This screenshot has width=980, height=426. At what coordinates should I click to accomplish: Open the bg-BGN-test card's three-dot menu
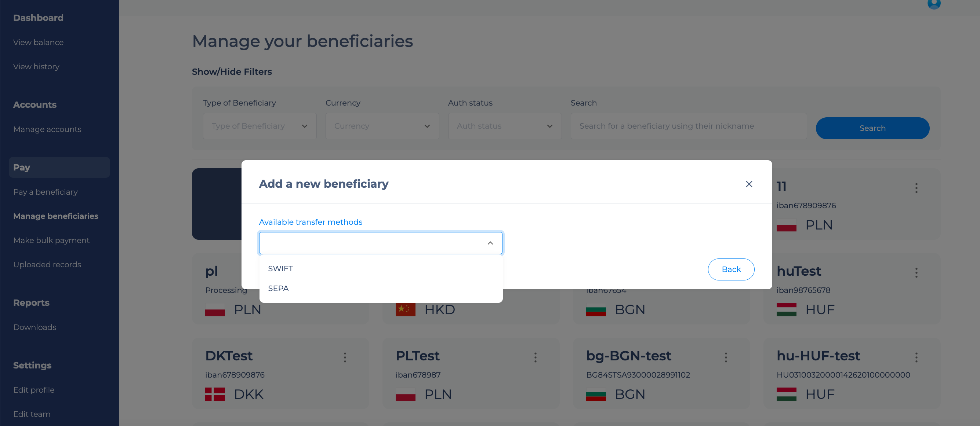[726, 357]
